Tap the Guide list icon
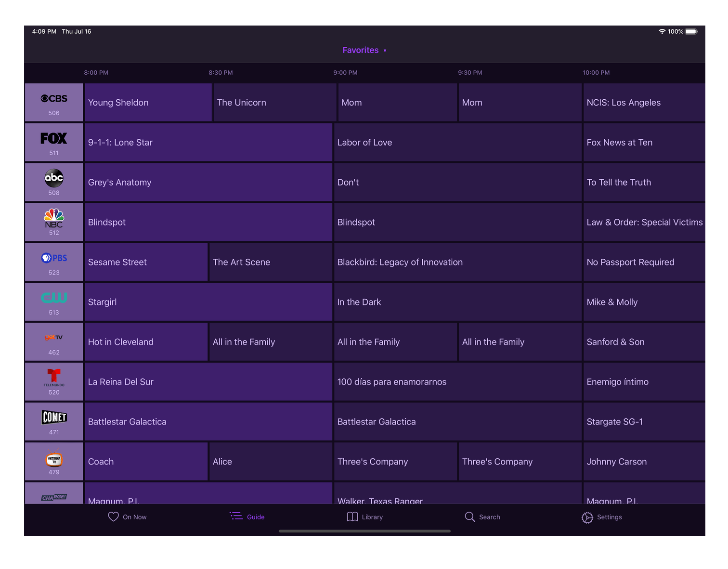The height and width of the screenshot is (569, 728). pos(236,516)
